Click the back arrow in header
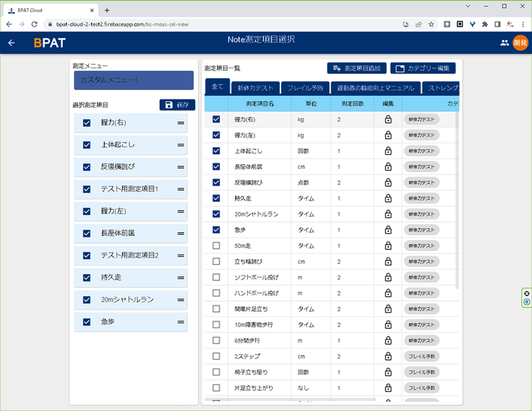 coord(11,43)
